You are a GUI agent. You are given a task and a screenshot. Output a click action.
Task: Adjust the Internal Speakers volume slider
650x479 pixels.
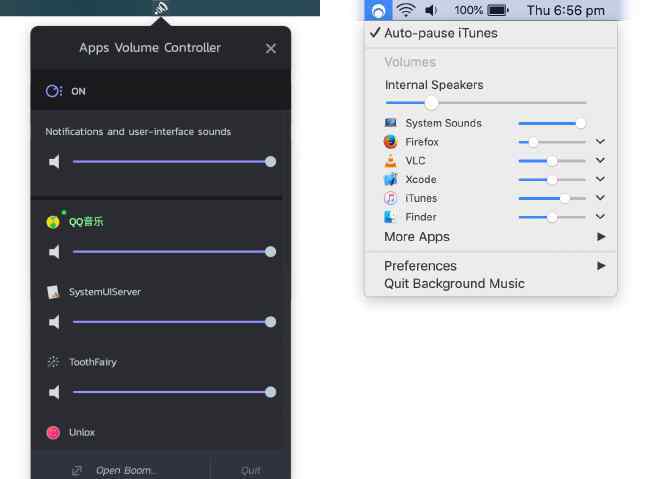point(486,102)
